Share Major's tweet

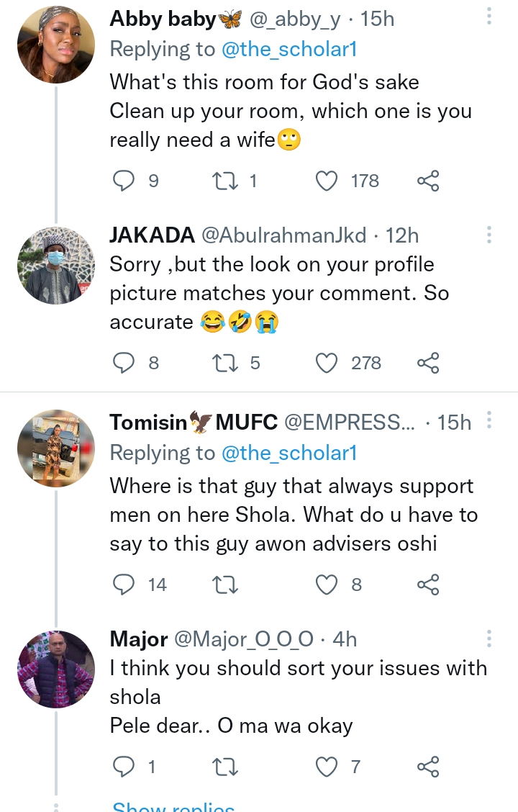[x=428, y=767]
